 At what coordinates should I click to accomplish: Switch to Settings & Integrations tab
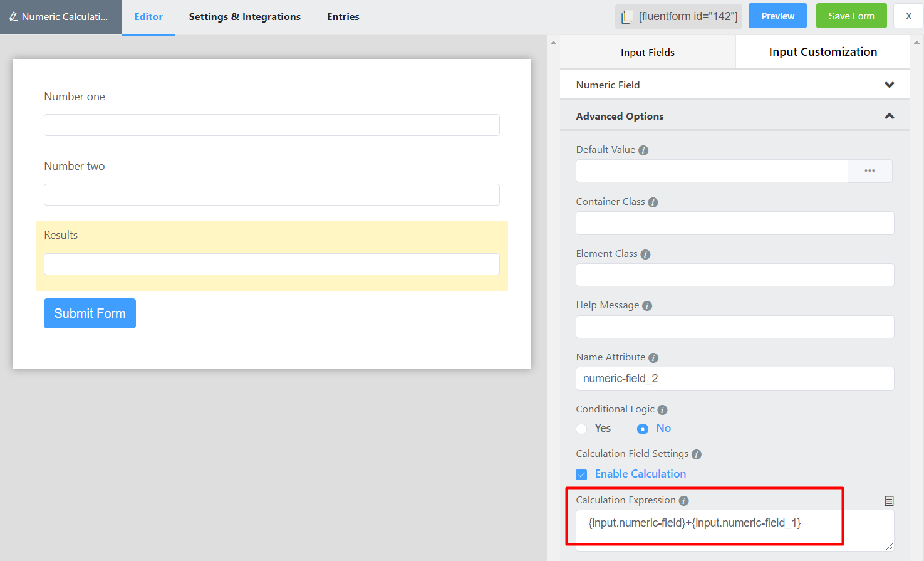pos(244,17)
